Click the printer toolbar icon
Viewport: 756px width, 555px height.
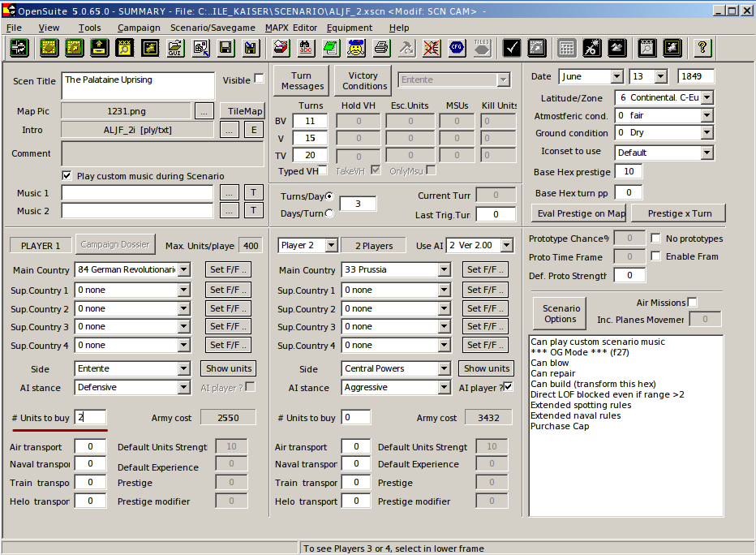(x=381, y=48)
